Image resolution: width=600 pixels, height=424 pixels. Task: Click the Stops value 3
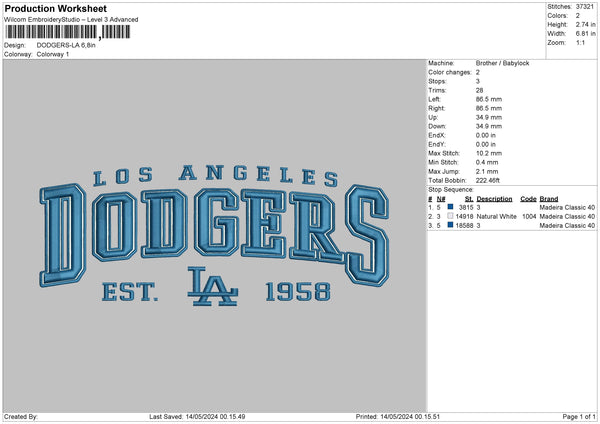click(478, 81)
